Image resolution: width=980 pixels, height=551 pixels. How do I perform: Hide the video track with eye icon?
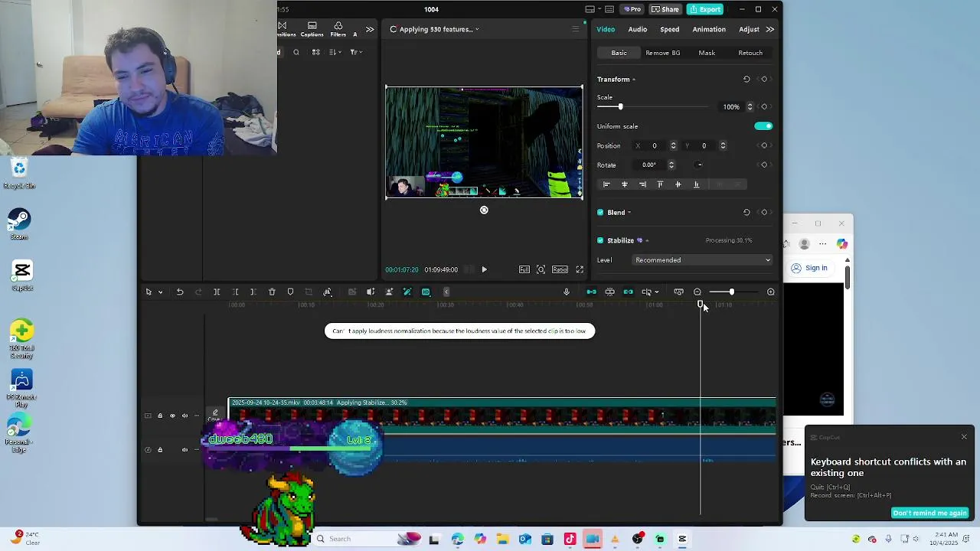tap(172, 416)
